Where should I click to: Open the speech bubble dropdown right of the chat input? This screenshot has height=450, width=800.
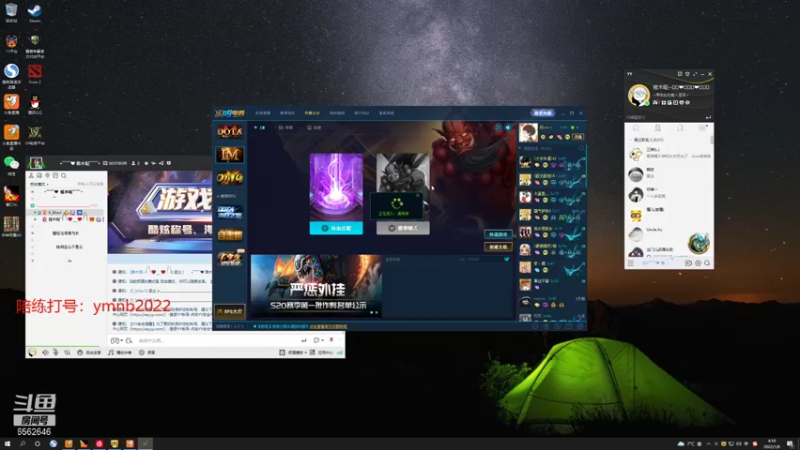click(x=318, y=340)
